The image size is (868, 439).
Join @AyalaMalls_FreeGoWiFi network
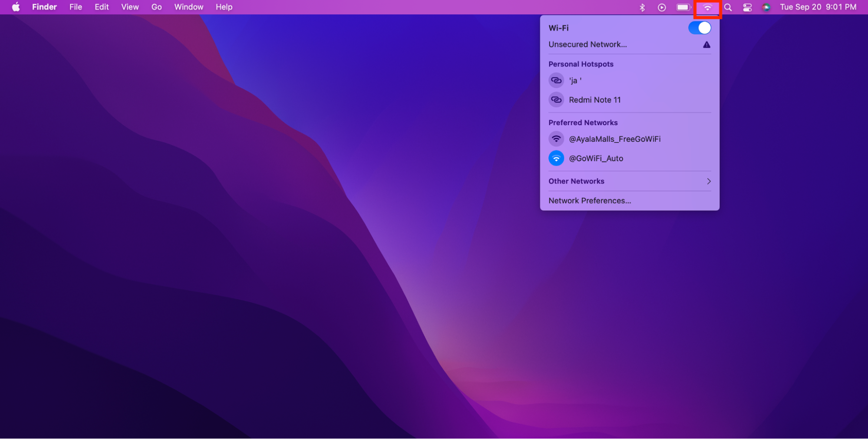click(x=630, y=139)
